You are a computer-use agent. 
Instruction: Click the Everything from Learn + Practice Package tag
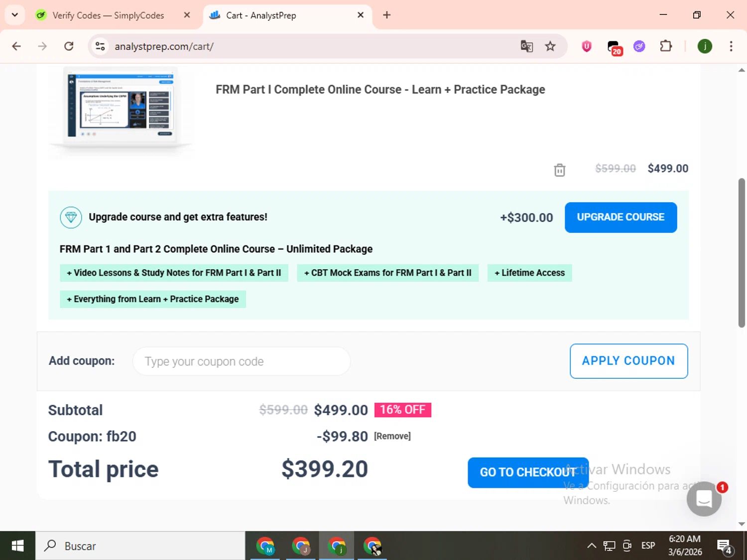click(153, 299)
